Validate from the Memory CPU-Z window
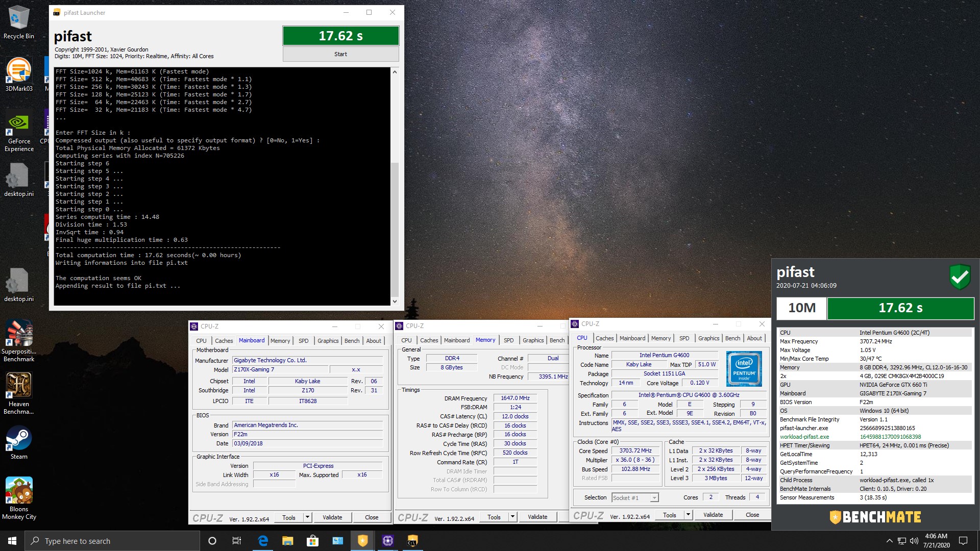 (537, 517)
